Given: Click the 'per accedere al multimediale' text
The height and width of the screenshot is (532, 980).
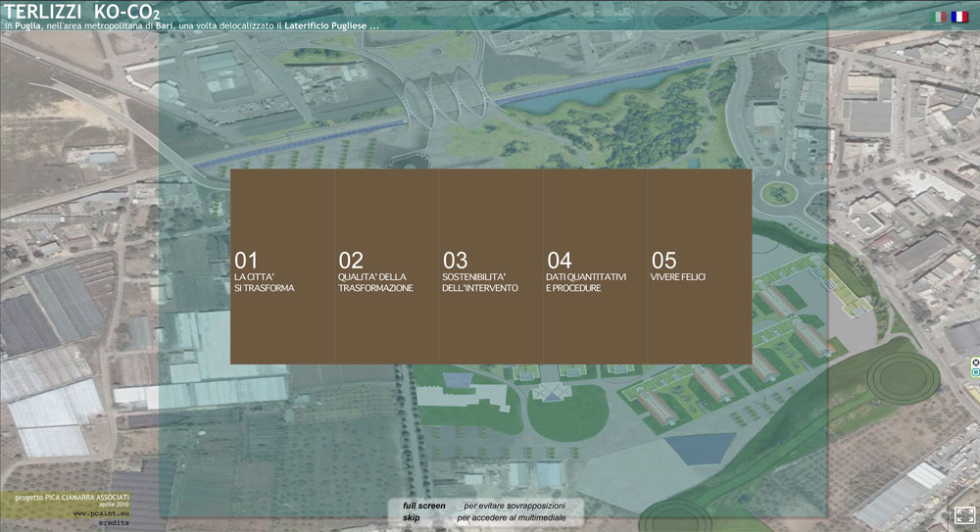Looking at the screenshot, I should pos(512,517).
